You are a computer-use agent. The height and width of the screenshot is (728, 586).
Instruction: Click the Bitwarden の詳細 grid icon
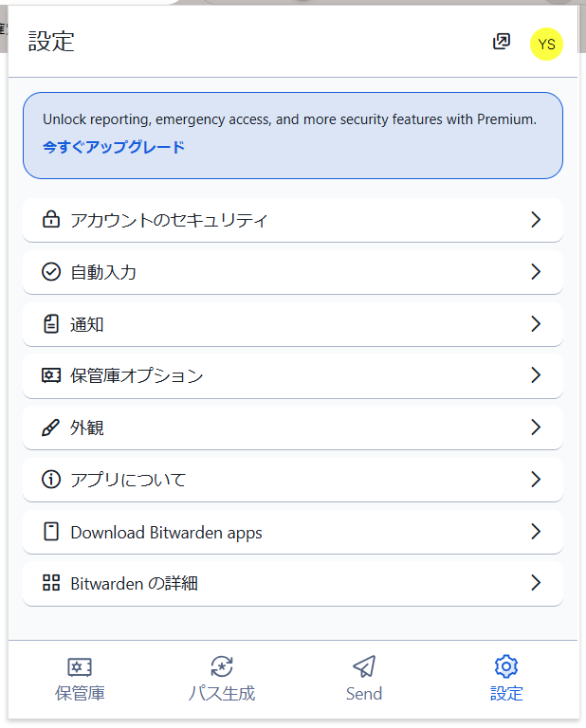[x=51, y=583]
